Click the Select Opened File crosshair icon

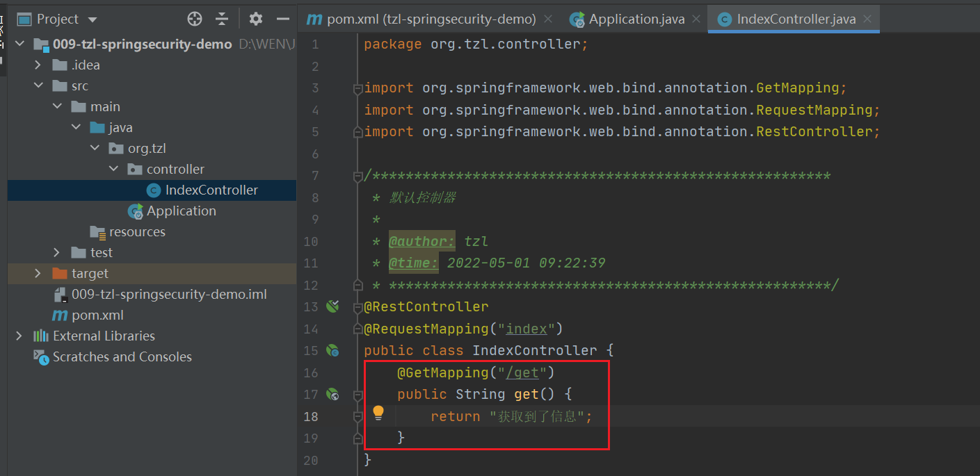tap(195, 19)
